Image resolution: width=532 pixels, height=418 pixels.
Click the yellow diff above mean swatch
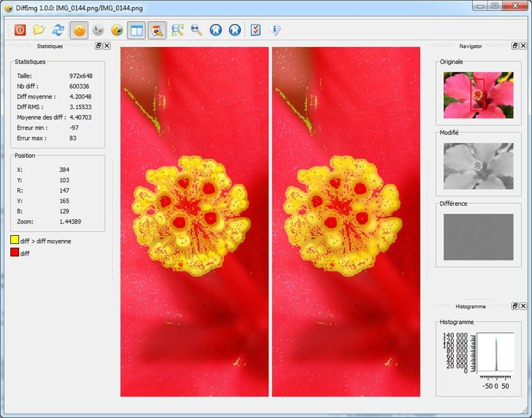pos(14,241)
